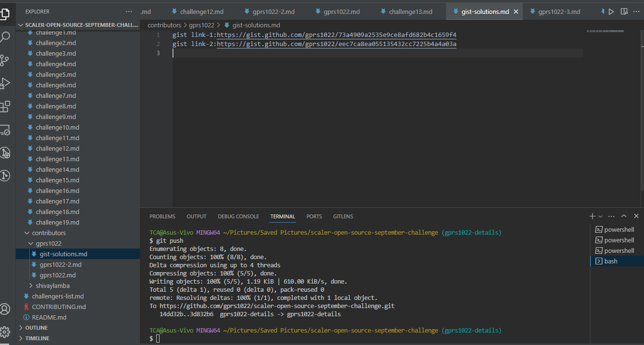
Task: Maximize the panel with the chevron icon
Action: 624,216
